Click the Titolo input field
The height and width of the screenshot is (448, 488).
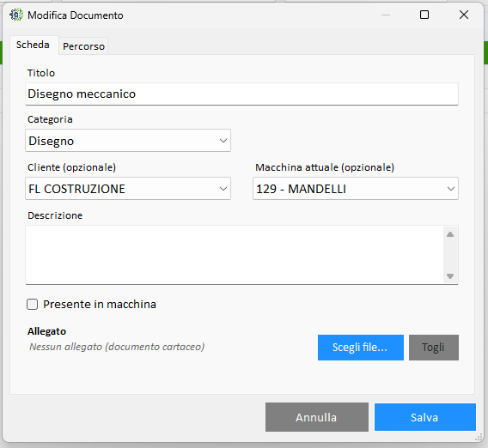pos(241,94)
